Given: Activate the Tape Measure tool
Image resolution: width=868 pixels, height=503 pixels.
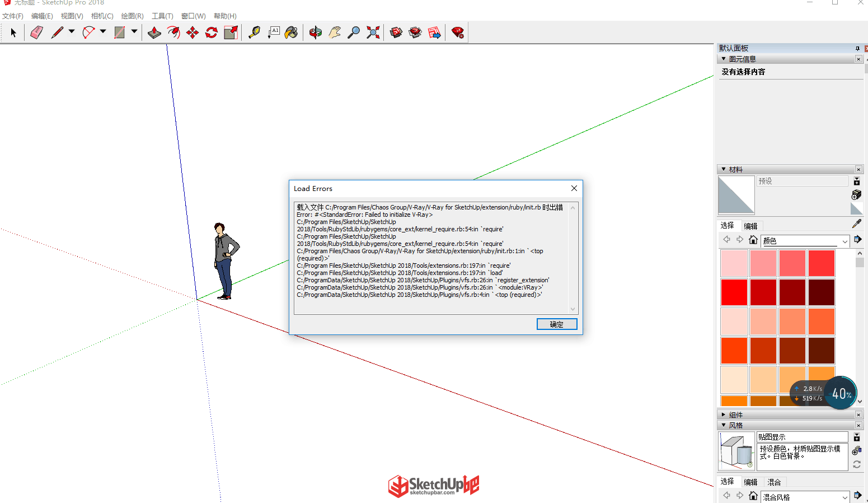Looking at the screenshot, I should (x=254, y=32).
